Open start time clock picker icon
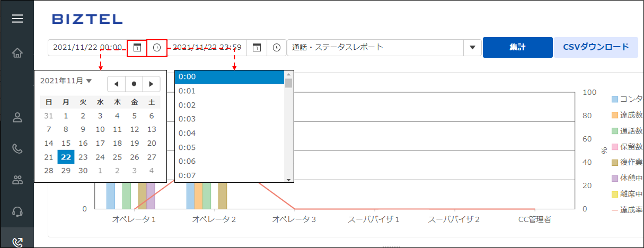Viewport: 644px width, 248px height. [157, 48]
